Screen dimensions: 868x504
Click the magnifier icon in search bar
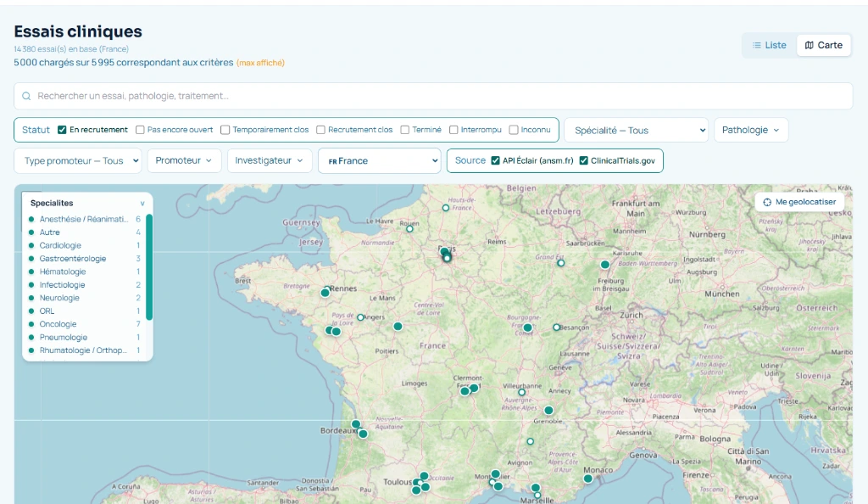pos(27,97)
